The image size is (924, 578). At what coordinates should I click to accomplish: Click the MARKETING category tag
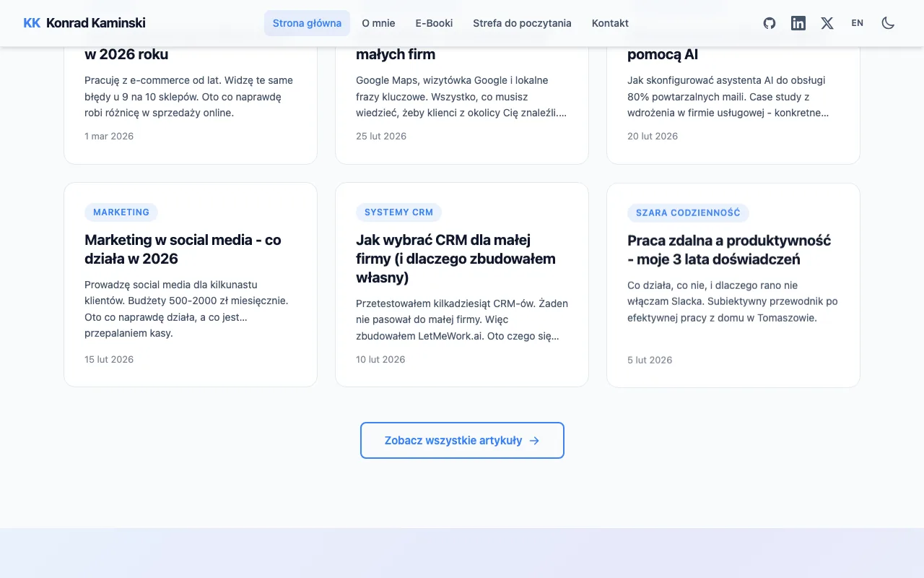coord(121,212)
